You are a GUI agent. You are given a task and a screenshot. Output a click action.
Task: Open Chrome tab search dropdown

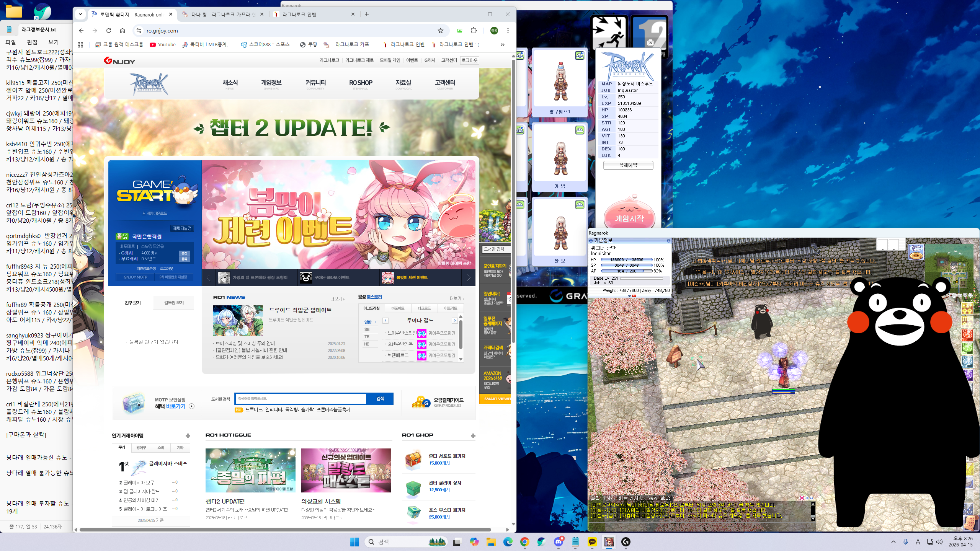[x=80, y=14]
